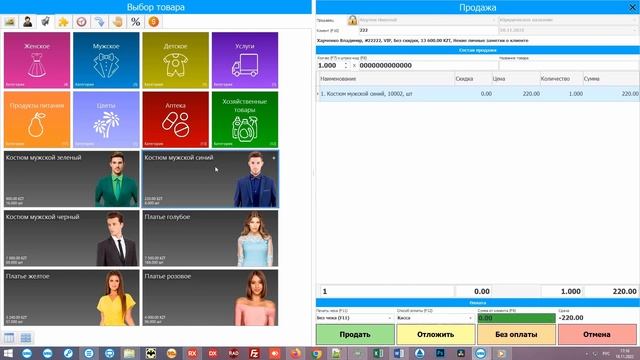
Task: Sort by the Цена column header
Action: point(515,78)
